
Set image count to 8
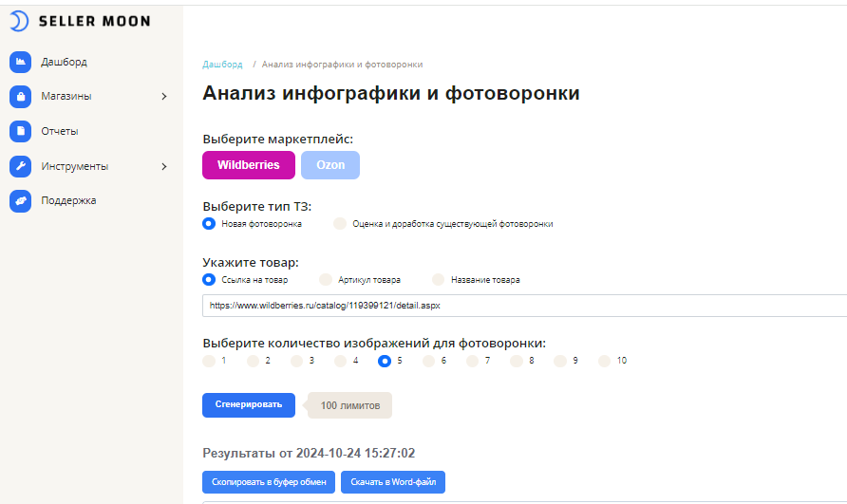click(x=517, y=361)
